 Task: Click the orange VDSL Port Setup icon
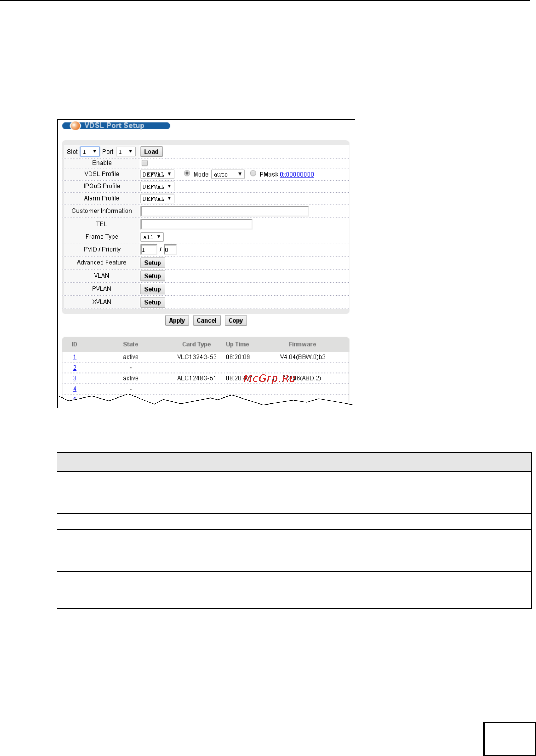pos(75,125)
